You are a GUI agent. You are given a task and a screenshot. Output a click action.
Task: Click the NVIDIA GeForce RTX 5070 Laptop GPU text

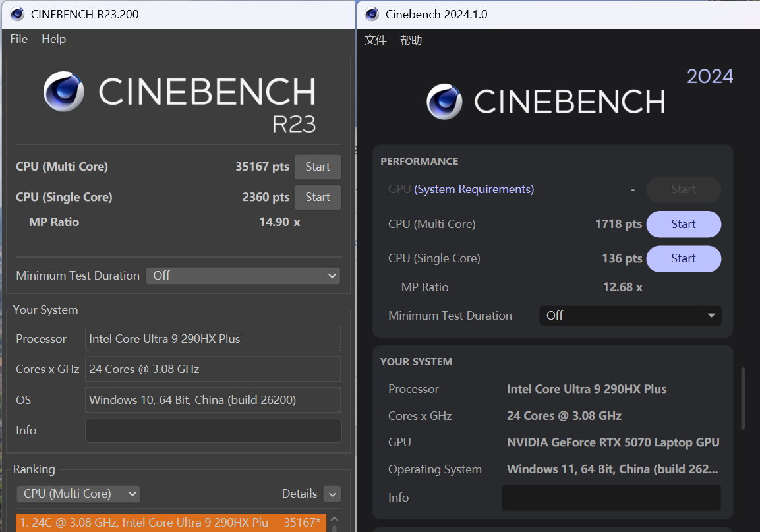[613, 442]
